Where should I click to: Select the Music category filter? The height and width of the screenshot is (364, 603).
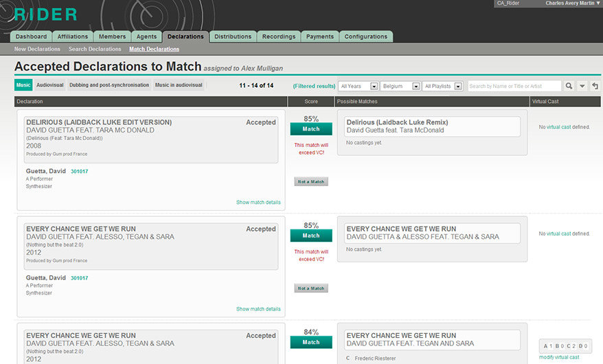(23, 85)
